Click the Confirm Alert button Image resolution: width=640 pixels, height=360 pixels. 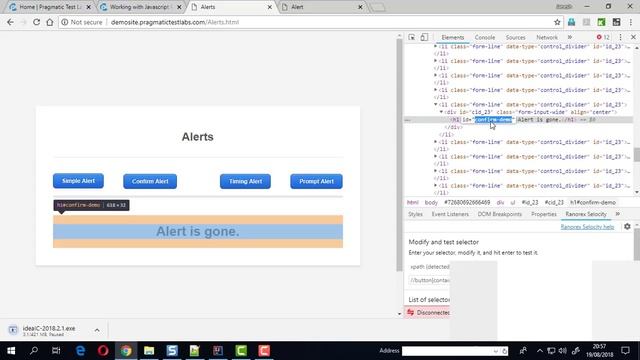[150, 181]
